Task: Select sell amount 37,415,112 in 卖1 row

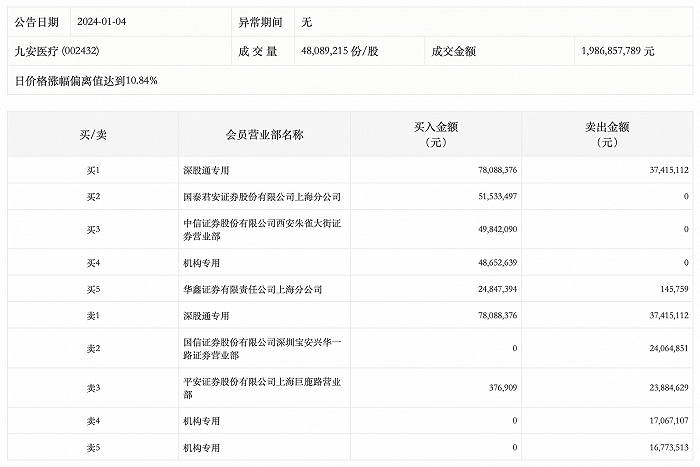Action: [669, 315]
